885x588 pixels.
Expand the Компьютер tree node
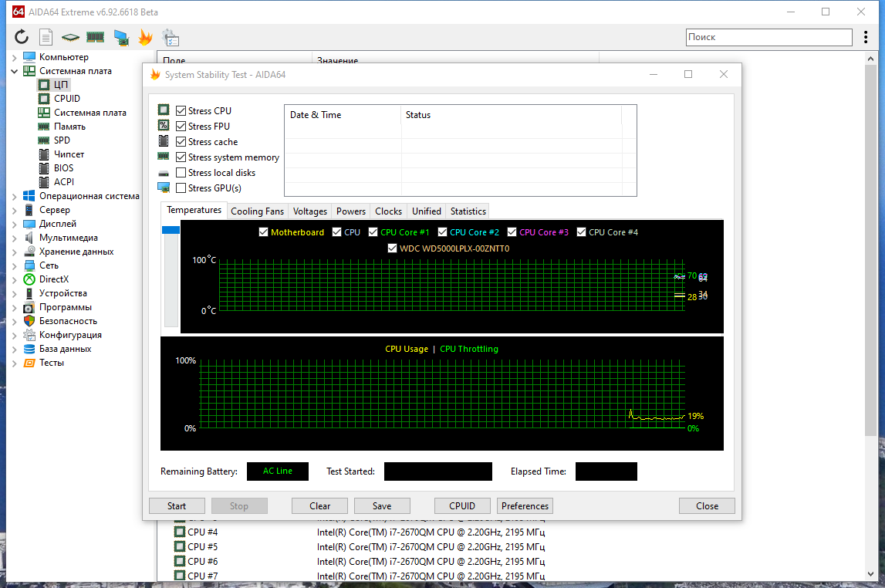coord(14,58)
